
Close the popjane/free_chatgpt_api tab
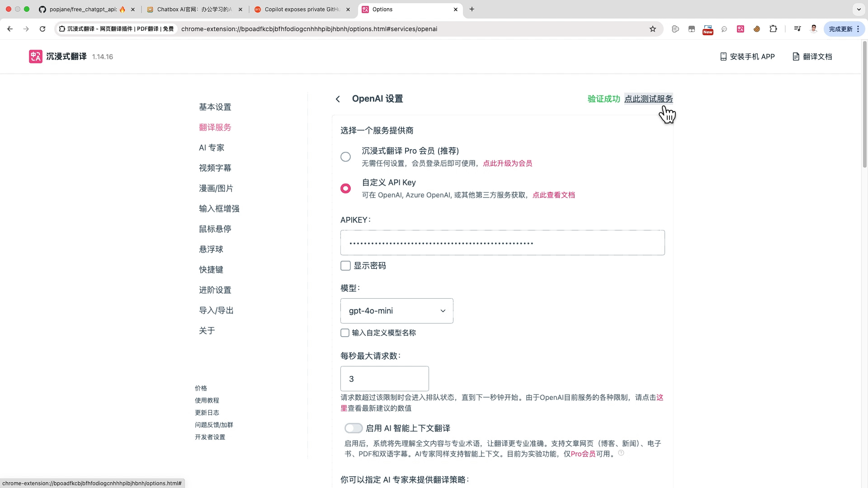pos(133,9)
